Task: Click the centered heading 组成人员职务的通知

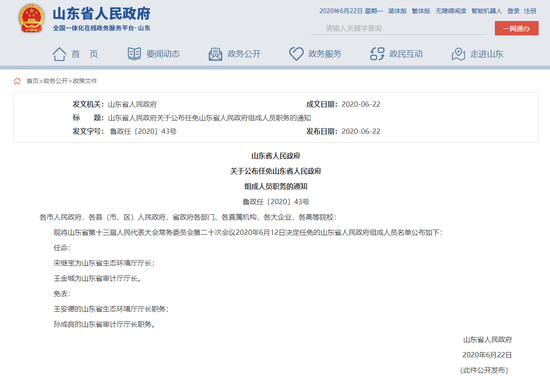Action: (x=276, y=186)
